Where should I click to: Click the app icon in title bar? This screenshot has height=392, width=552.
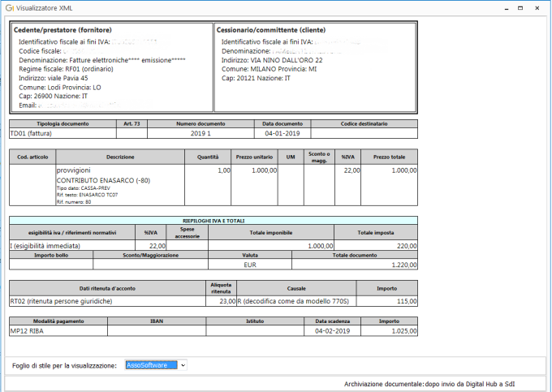pyautogui.click(x=9, y=8)
